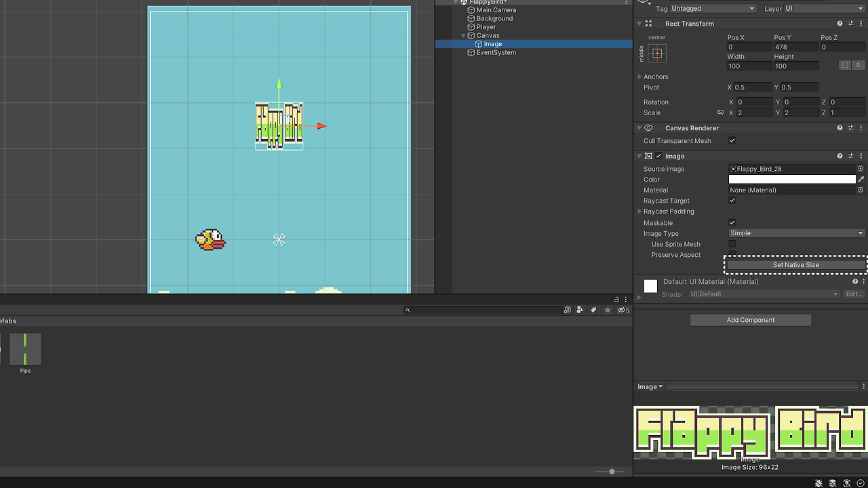The image size is (868, 488).
Task: Toggle Maskable checkbox
Action: [x=732, y=222]
